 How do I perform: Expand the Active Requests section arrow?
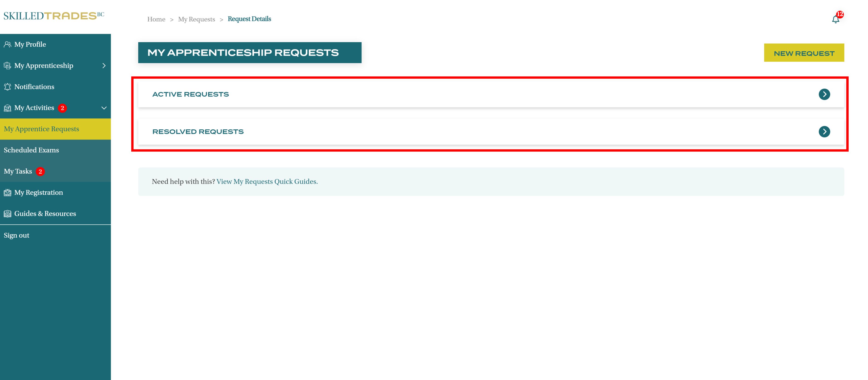824,94
